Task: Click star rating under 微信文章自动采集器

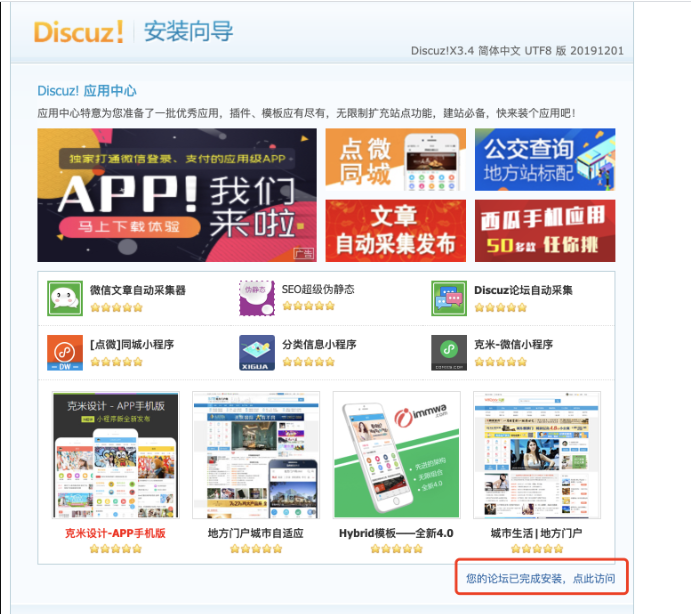Action: click(116, 307)
